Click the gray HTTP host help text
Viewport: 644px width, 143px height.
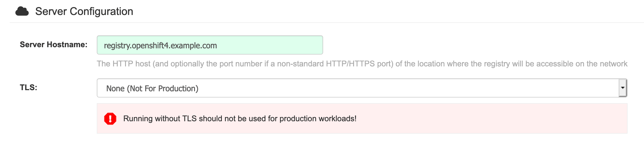[362, 64]
